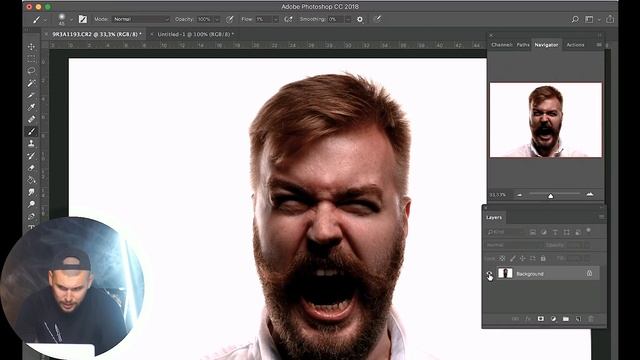640x360 pixels.
Task: Toggle Background layer visibility eye
Action: tap(489, 274)
